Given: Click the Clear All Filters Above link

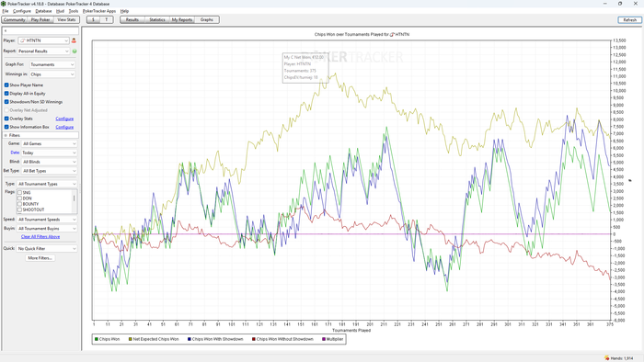Looking at the screenshot, I should 40,236.
